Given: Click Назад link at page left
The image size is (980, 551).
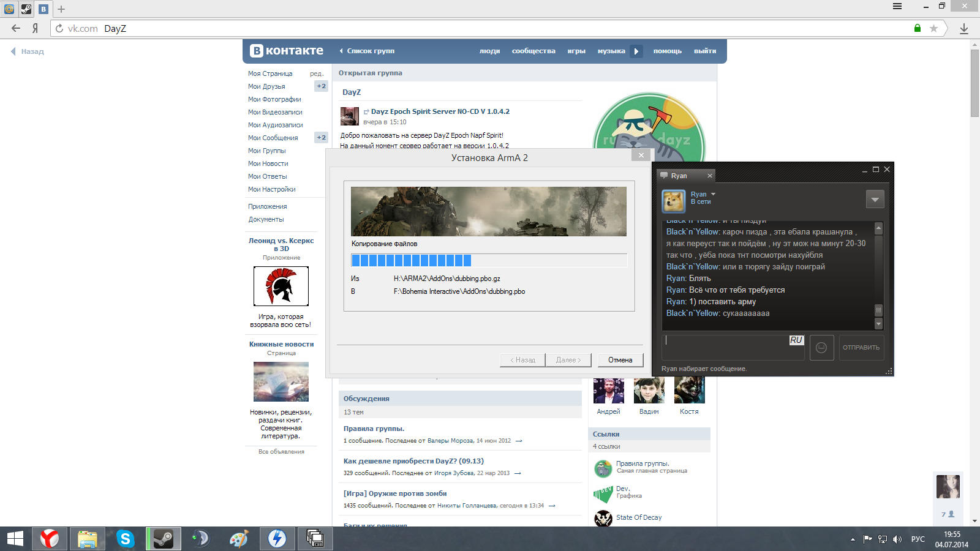Looking at the screenshot, I should 28,51.
